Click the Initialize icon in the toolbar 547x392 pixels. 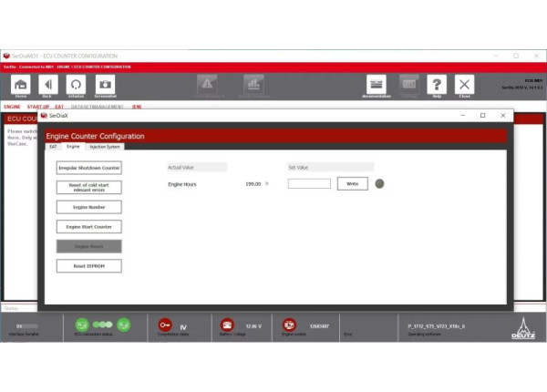(76, 84)
